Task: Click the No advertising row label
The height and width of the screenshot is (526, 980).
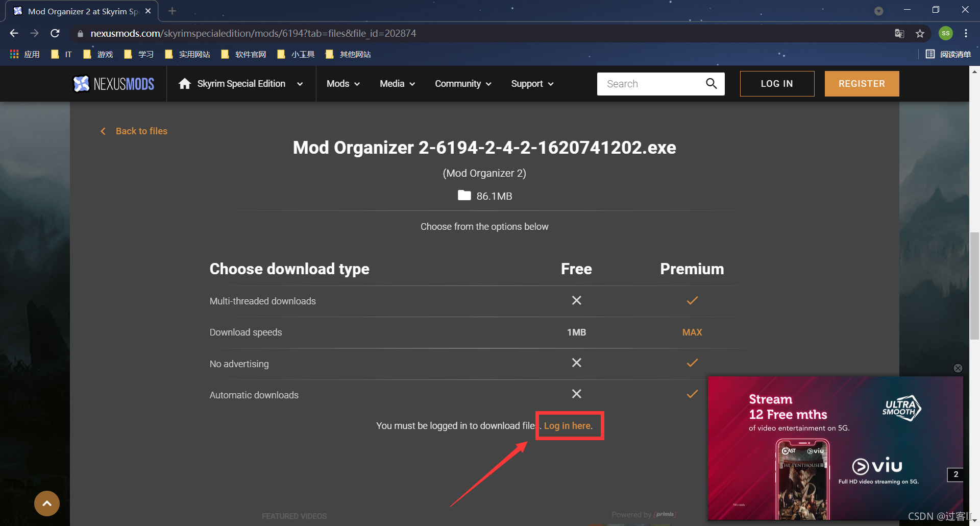Action: [x=239, y=364]
